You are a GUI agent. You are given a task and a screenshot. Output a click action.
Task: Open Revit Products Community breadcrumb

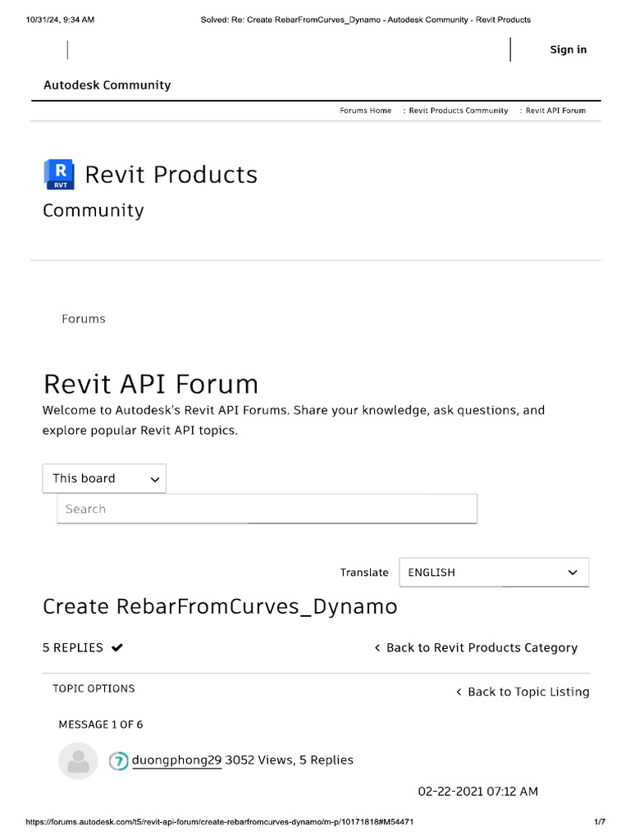click(458, 111)
